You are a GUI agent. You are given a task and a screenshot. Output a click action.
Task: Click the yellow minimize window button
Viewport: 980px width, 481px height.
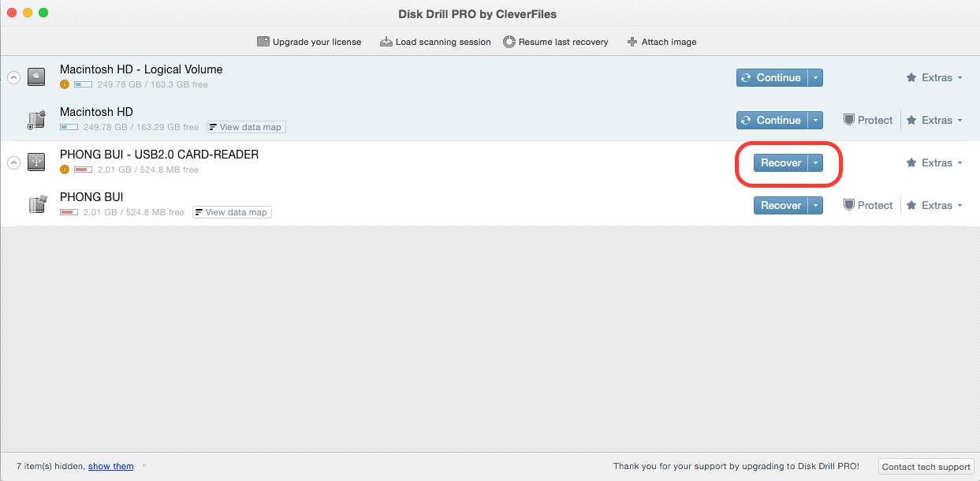[28, 13]
